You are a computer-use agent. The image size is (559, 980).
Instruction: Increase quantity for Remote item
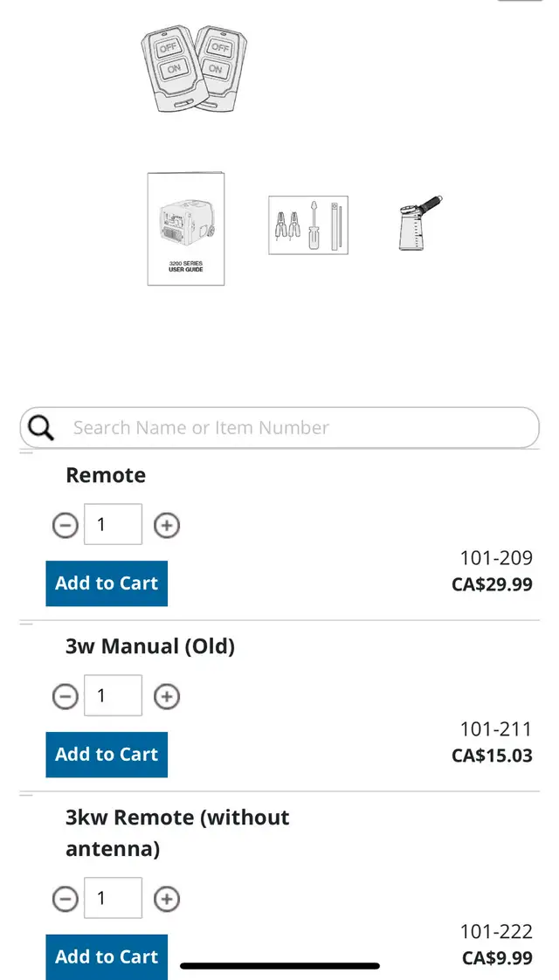coord(166,525)
